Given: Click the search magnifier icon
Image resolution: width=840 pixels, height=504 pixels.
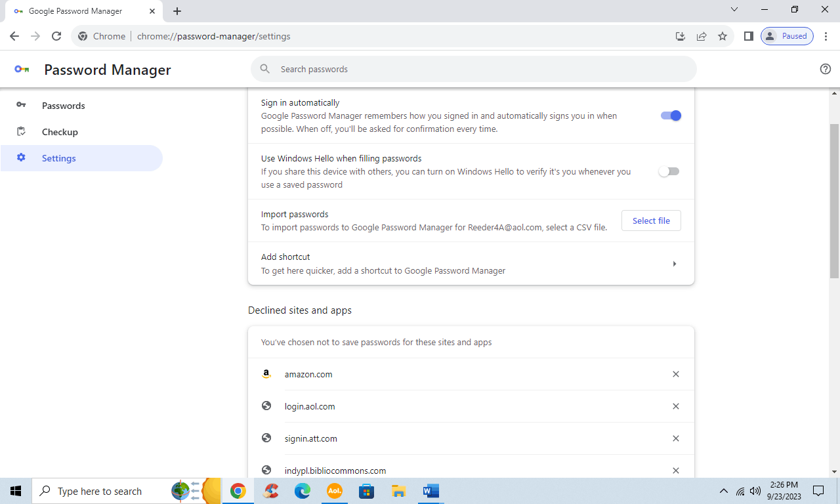Looking at the screenshot, I should 265,69.
